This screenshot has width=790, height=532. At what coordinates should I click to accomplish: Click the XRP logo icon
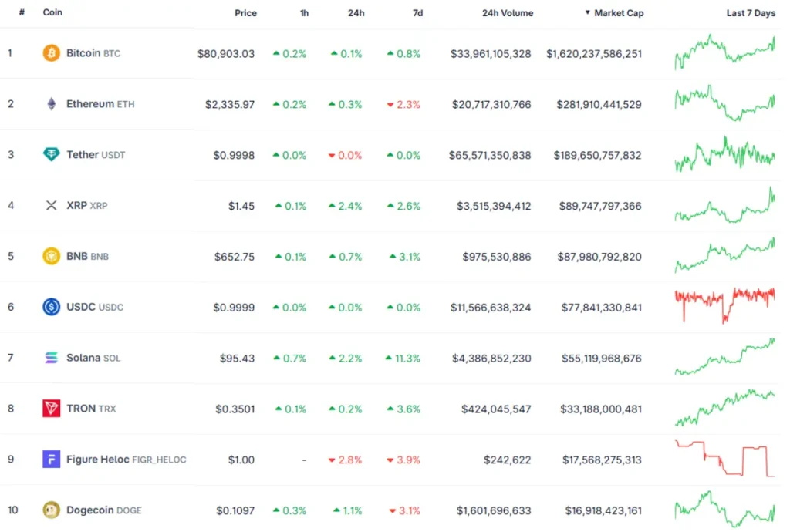[51, 205]
